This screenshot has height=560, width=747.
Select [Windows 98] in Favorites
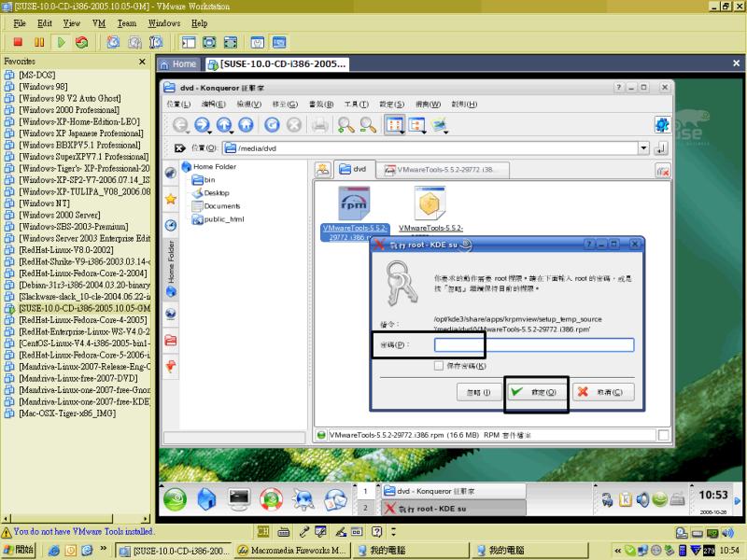pyautogui.click(x=36, y=87)
